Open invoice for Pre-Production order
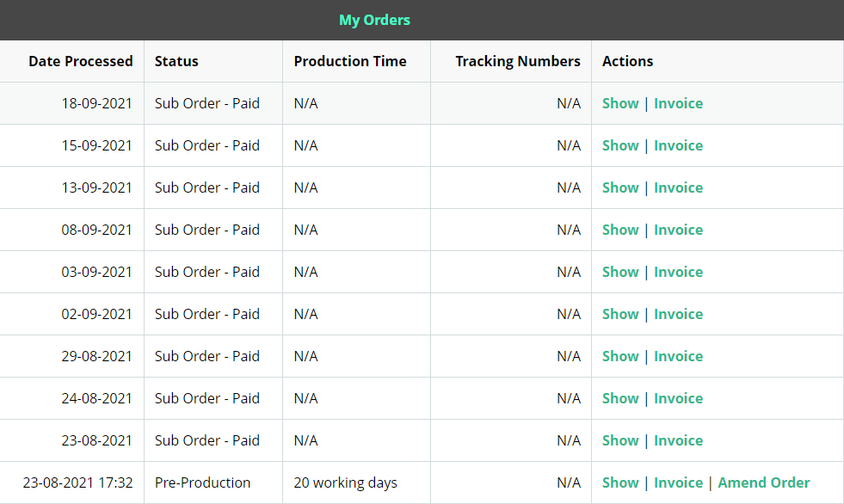Viewport: 844px width, 504px height. (x=678, y=482)
